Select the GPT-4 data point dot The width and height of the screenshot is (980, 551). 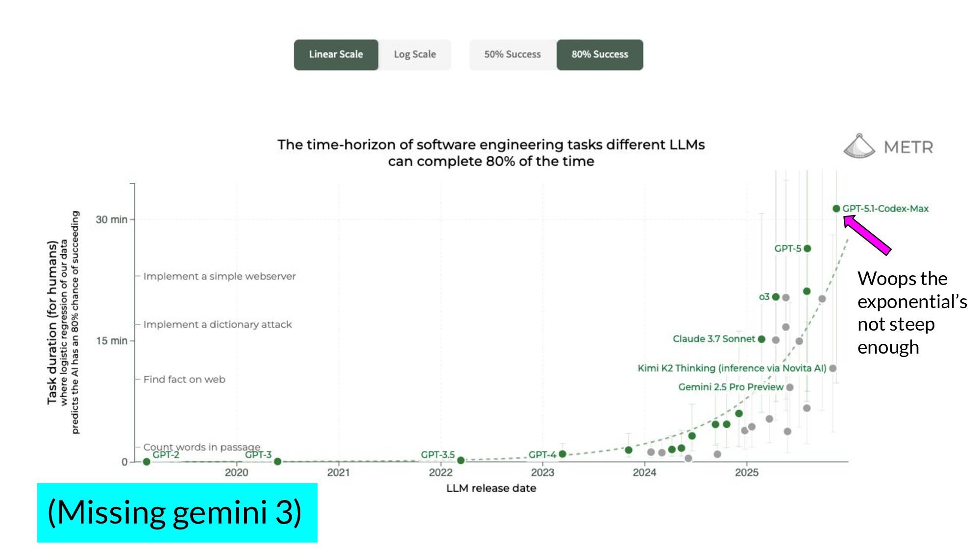(563, 454)
